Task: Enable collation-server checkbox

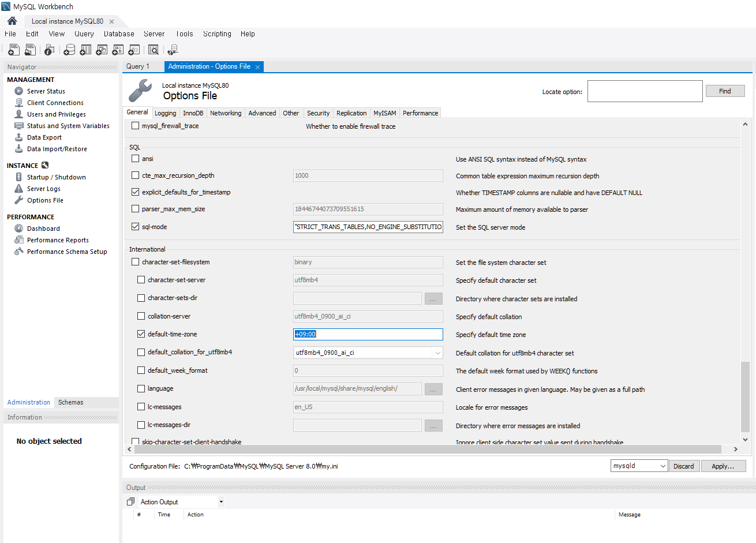Action: point(141,316)
